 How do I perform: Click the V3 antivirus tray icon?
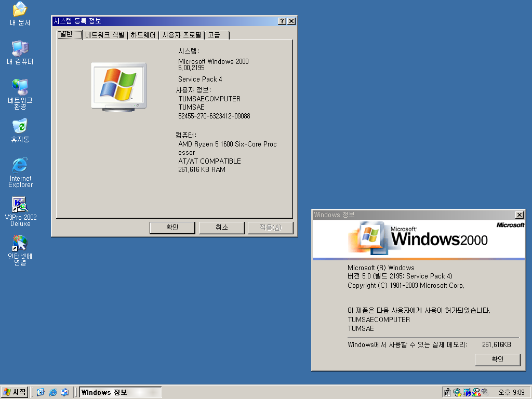click(467, 392)
